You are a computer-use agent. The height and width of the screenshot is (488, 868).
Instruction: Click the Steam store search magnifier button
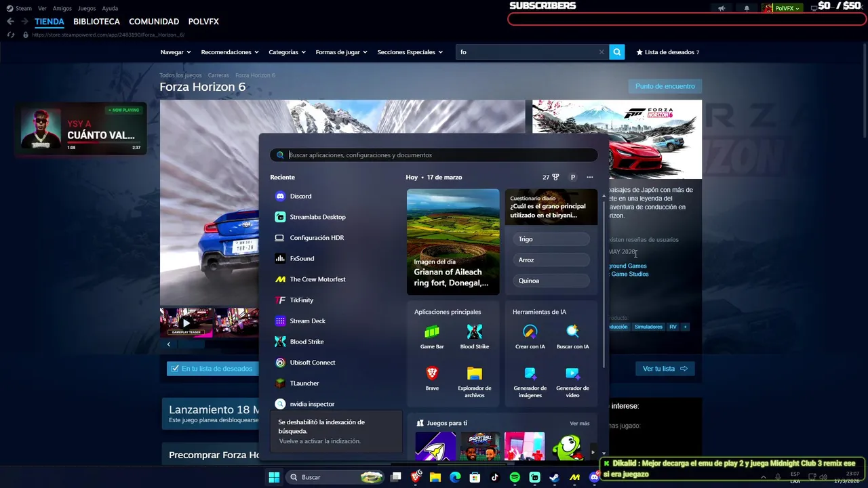pyautogui.click(x=616, y=52)
